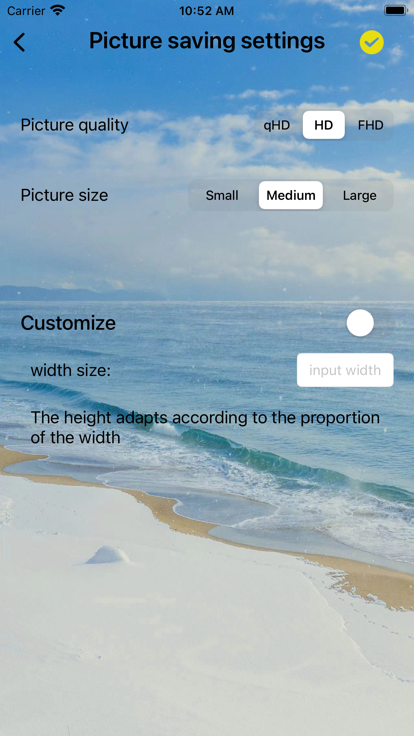This screenshot has width=414, height=736.
Task: Tap the Picture saving settings title
Action: coord(207,41)
